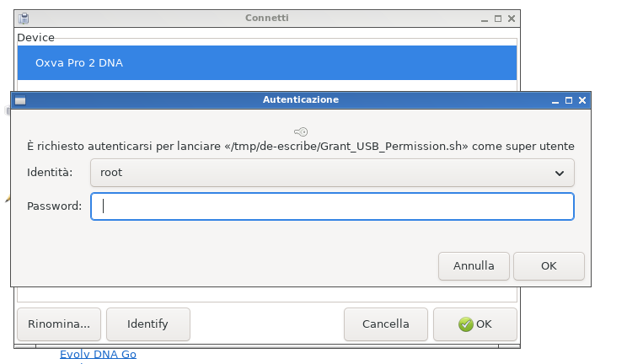The height and width of the screenshot is (364, 627).
Task: Click OK with the green checkmark
Action: pos(474,324)
